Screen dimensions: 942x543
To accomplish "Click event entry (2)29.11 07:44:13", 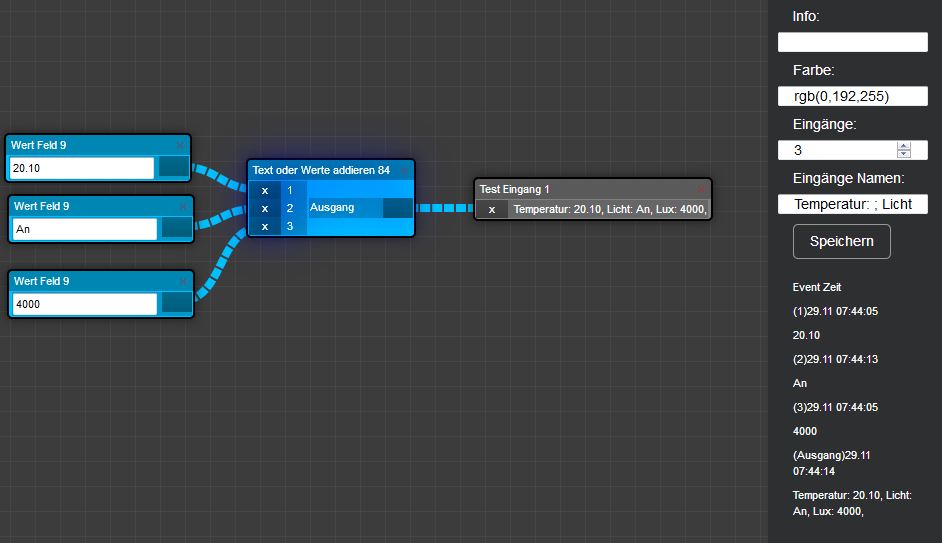I will click(835, 359).
